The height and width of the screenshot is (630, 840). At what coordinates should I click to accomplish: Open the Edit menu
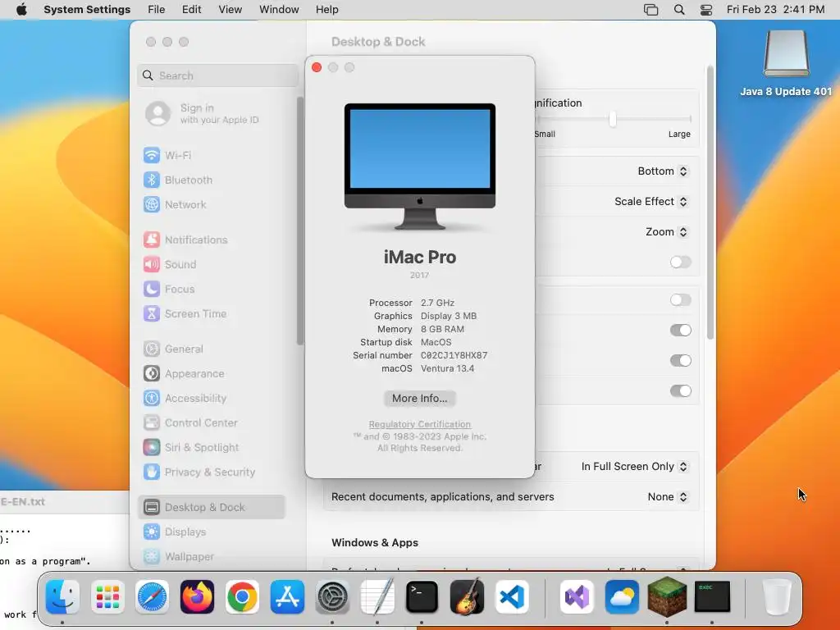(x=191, y=10)
